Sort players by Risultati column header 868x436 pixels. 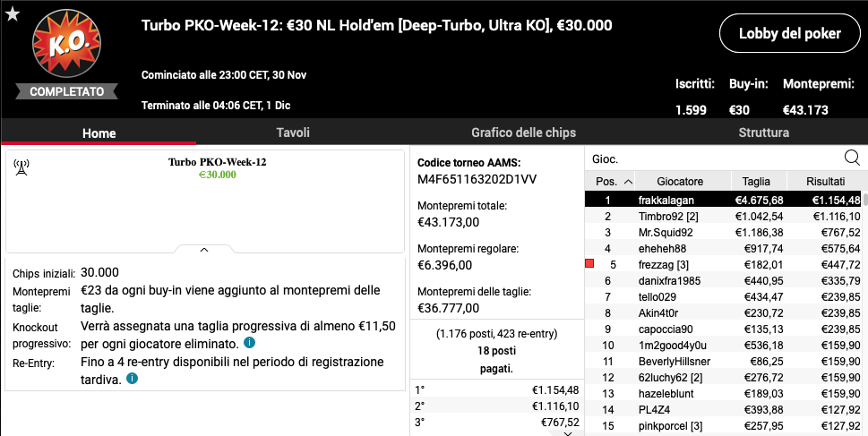click(x=825, y=181)
